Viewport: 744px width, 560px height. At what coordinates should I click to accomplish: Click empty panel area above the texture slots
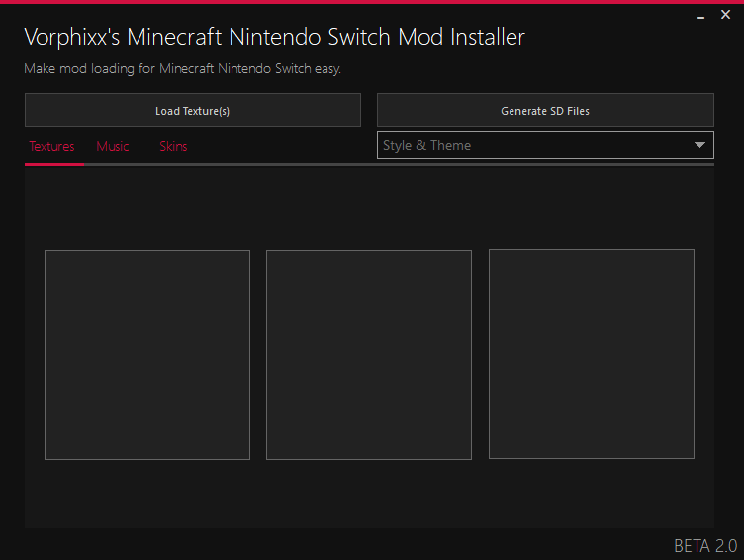coord(369,208)
